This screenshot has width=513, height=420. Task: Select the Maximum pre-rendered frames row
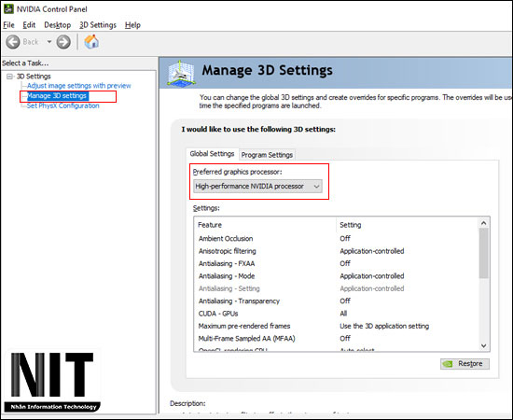click(337, 326)
